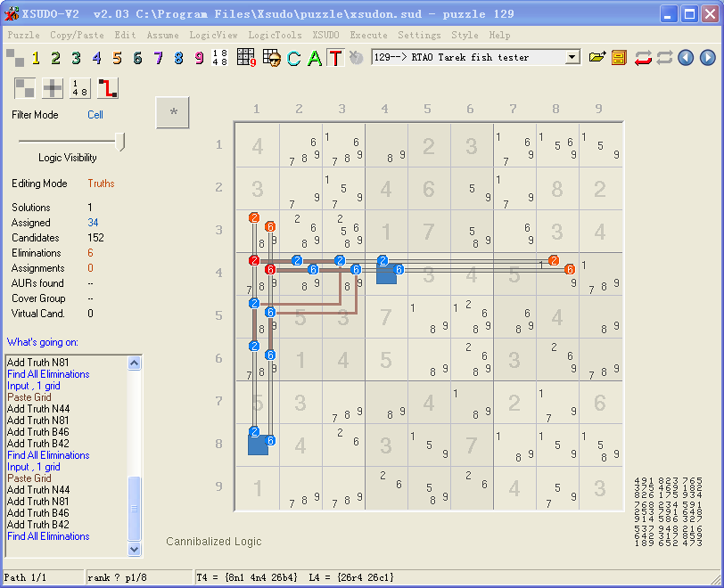Go to previous puzzle with left arrow
Viewport: 724px width, 588px height.
(x=686, y=58)
